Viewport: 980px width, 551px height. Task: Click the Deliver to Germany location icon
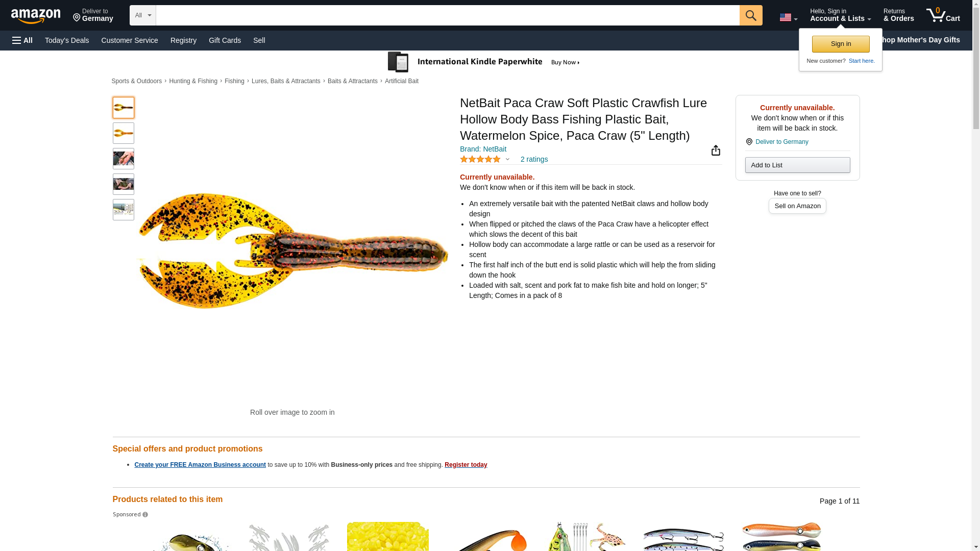click(749, 142)
